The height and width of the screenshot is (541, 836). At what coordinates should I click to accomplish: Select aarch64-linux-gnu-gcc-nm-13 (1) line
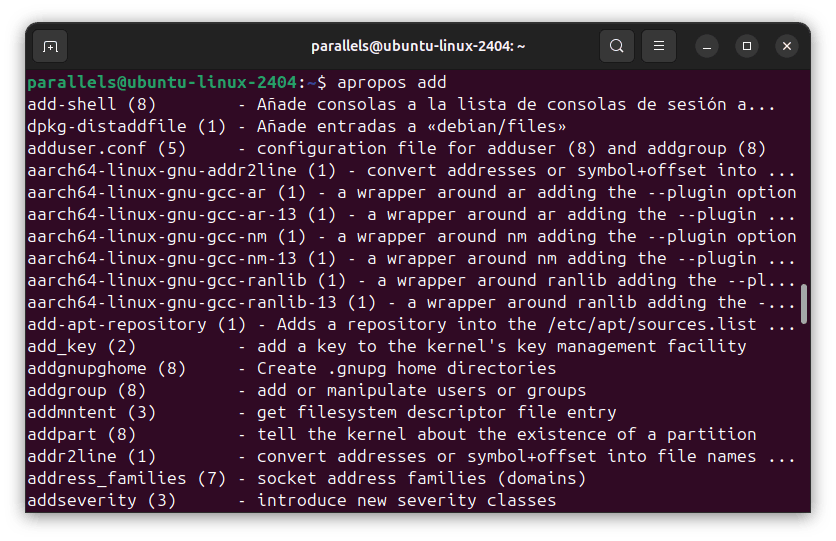click(x=411, y=259)
